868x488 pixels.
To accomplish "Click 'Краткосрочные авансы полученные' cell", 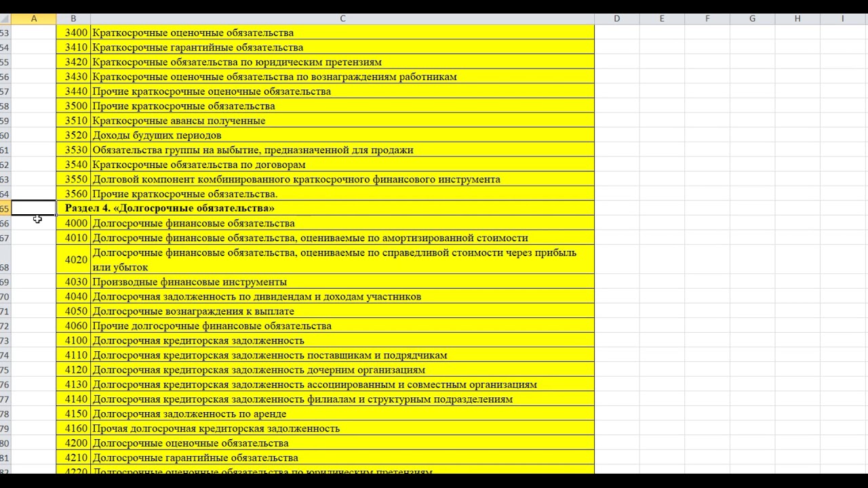I will point(342,121).
